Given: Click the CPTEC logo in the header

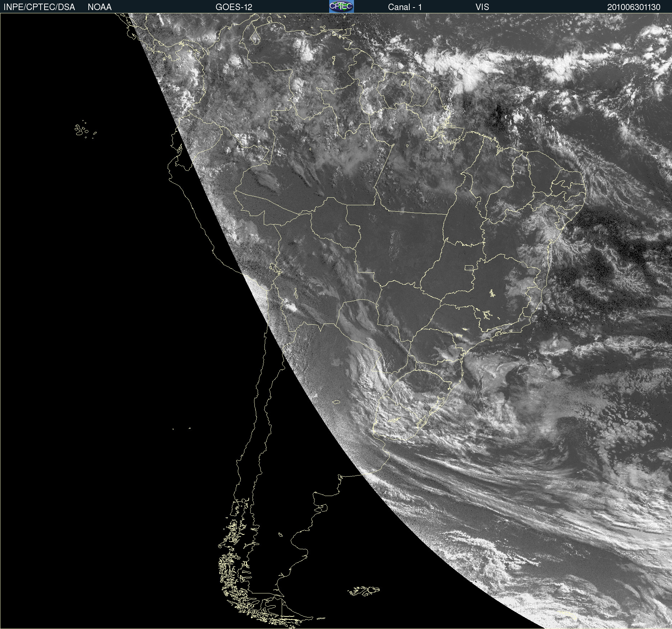Looking at the screenshot, I should 341,6.
